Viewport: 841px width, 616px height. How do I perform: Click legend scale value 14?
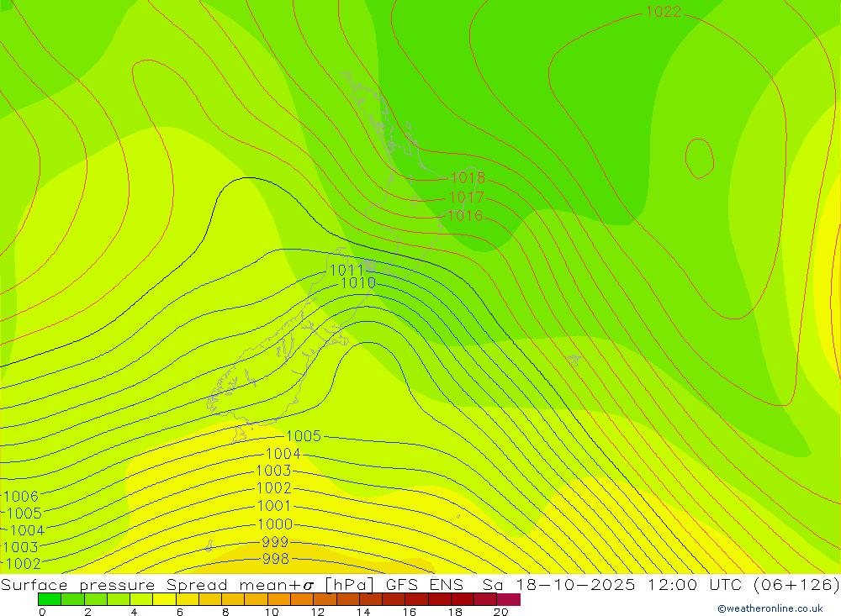tap(363, 612)
